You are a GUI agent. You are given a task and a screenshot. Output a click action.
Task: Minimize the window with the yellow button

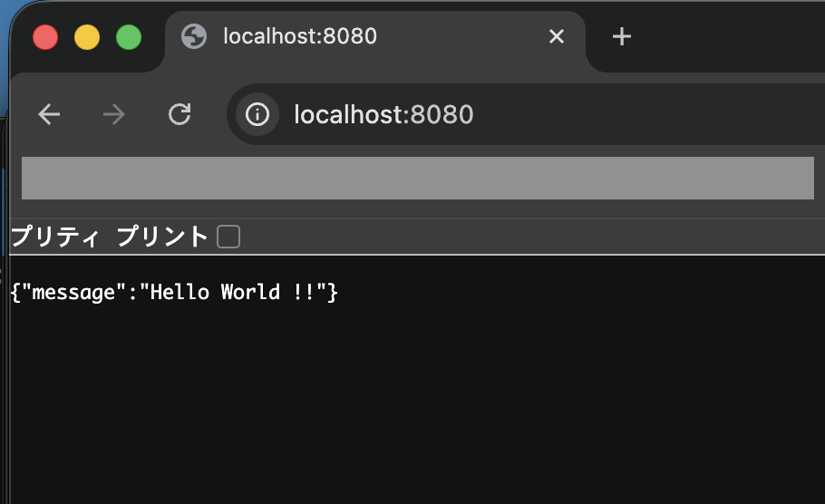tap(87, 37)
